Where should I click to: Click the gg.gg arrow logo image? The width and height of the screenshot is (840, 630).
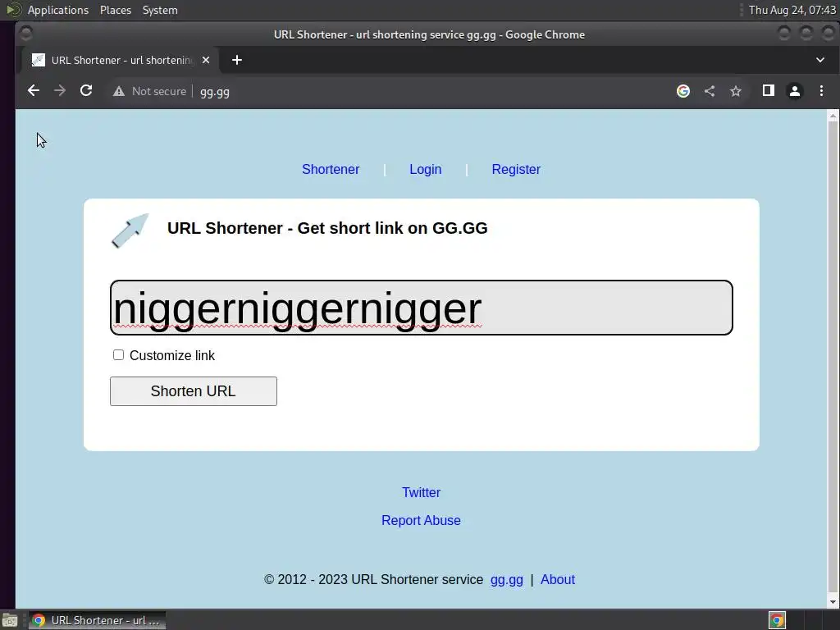tap(130, 231)
